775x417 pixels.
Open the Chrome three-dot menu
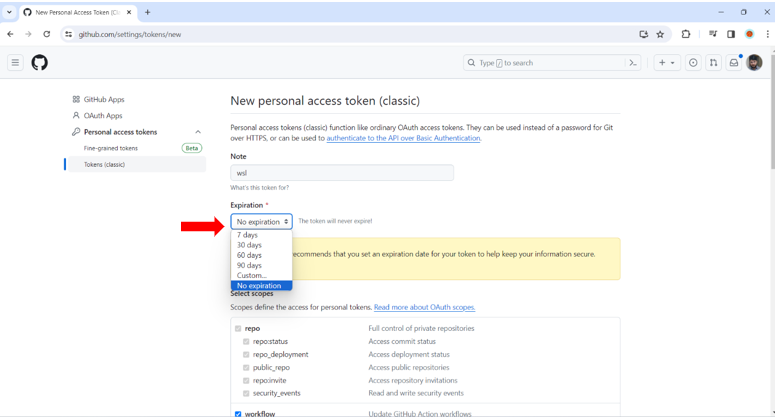767,34
